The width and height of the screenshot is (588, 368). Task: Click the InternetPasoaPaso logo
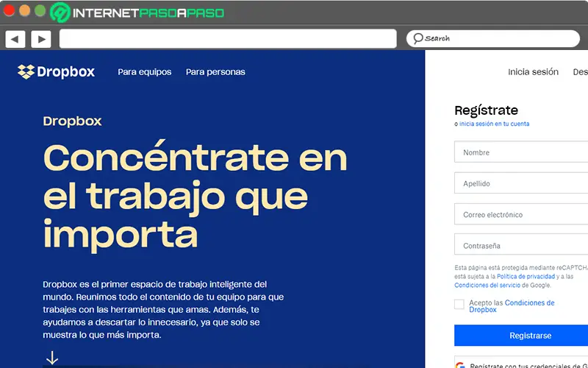pos(137,13)
